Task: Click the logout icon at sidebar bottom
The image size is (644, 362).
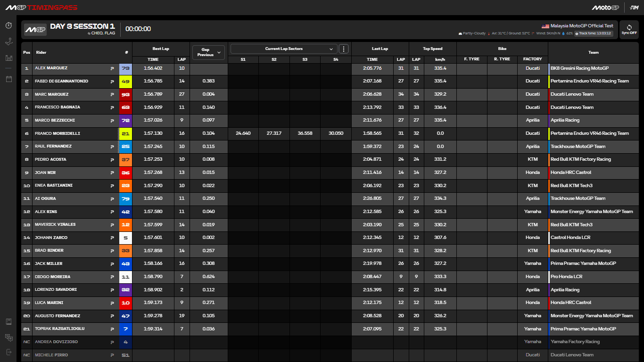Action: click(8, 353)
